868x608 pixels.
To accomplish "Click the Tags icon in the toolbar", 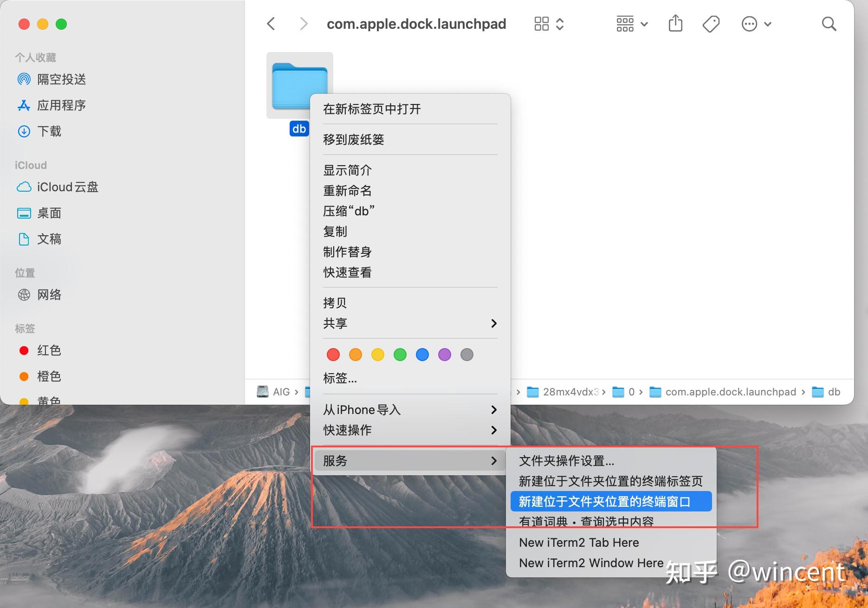I will click(711, 24).
